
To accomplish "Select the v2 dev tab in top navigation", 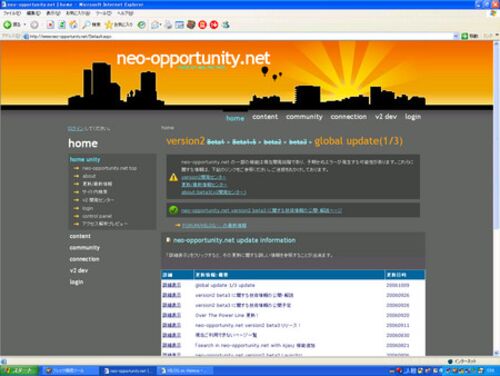I will point(386,117).
